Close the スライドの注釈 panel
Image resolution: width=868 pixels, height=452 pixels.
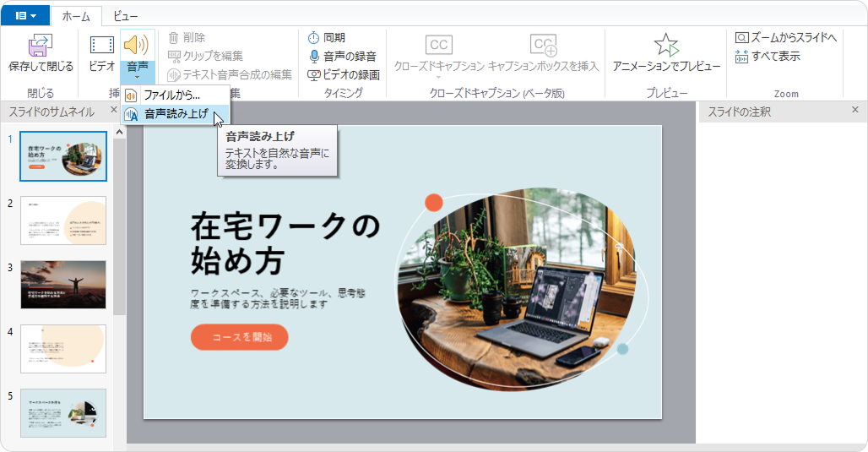click(854, 111)
